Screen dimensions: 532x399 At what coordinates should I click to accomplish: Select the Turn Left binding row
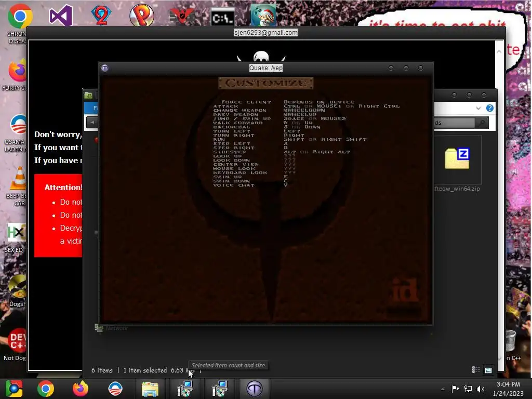coord(257,131)
